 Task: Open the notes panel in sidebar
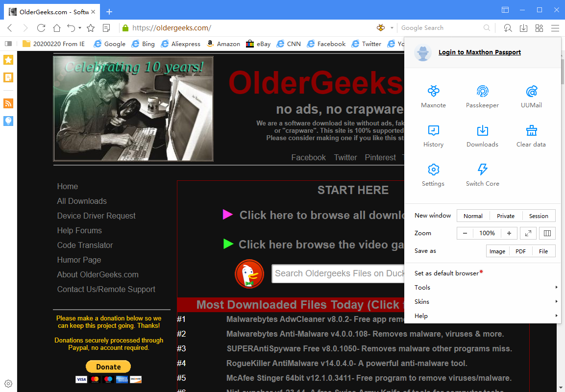8,77
